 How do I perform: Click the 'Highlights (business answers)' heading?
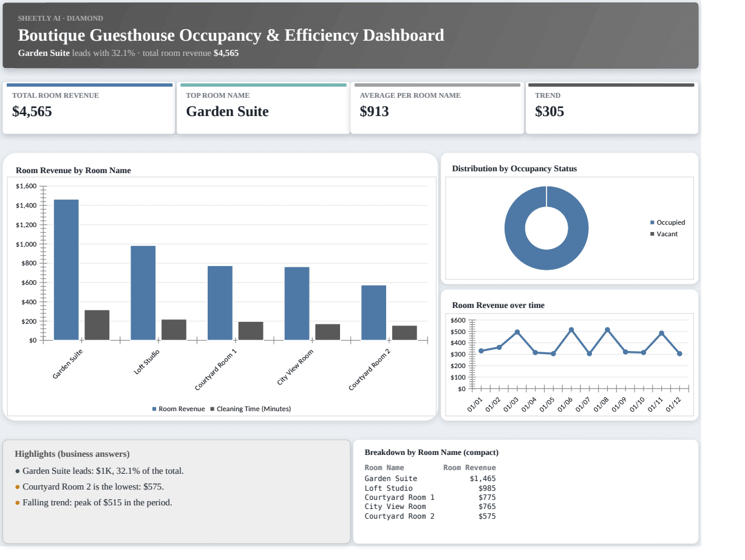(x=72, y=454)
